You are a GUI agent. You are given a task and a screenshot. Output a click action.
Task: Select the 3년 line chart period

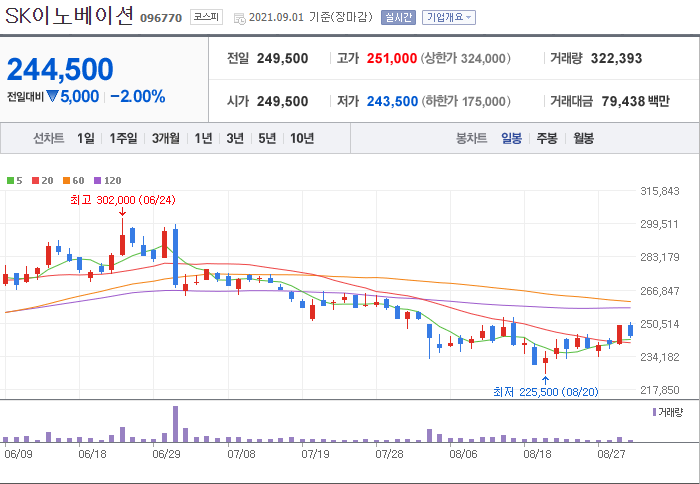(x=235, y=138)
